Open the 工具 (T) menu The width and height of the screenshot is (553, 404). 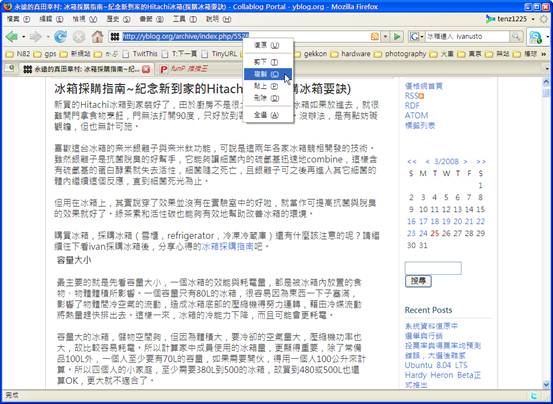(x=184, y=19)
